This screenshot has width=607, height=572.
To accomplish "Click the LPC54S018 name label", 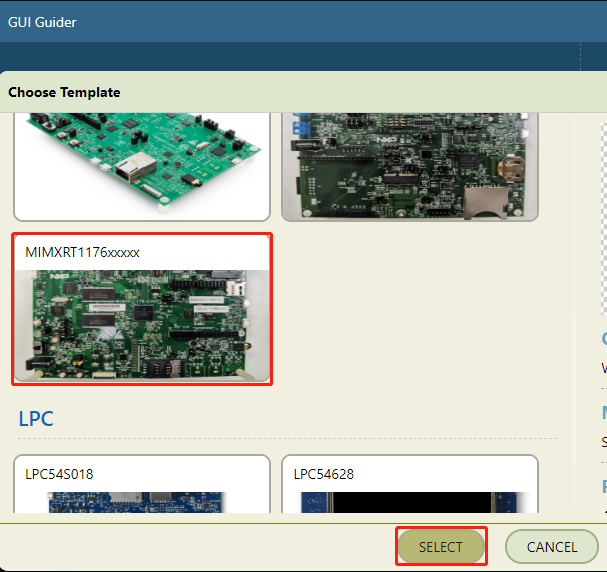I will [59, 474].
